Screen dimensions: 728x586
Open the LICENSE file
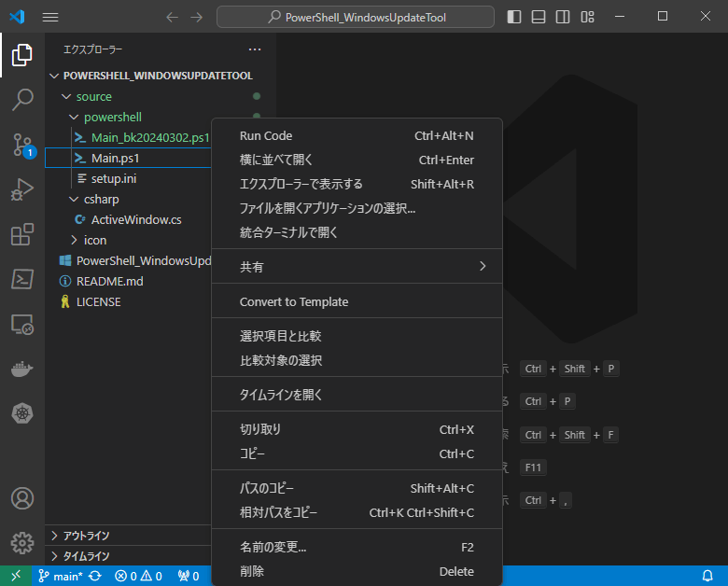click(128, 301)
